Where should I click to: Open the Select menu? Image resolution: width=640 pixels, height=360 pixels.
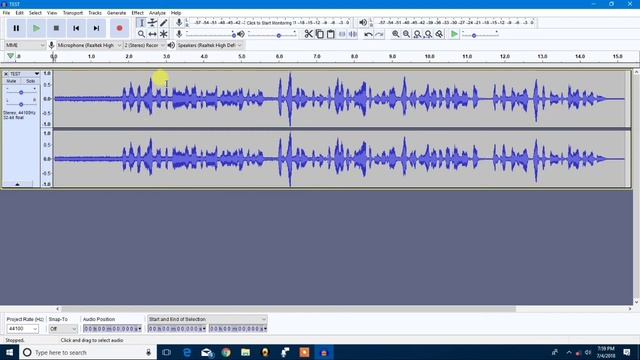(x=35, y=13)
